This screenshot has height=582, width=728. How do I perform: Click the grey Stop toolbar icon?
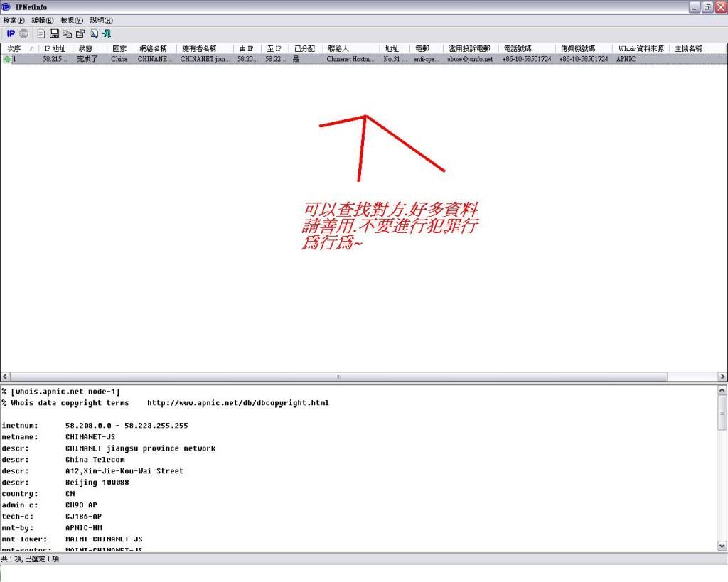click(23, 33)
